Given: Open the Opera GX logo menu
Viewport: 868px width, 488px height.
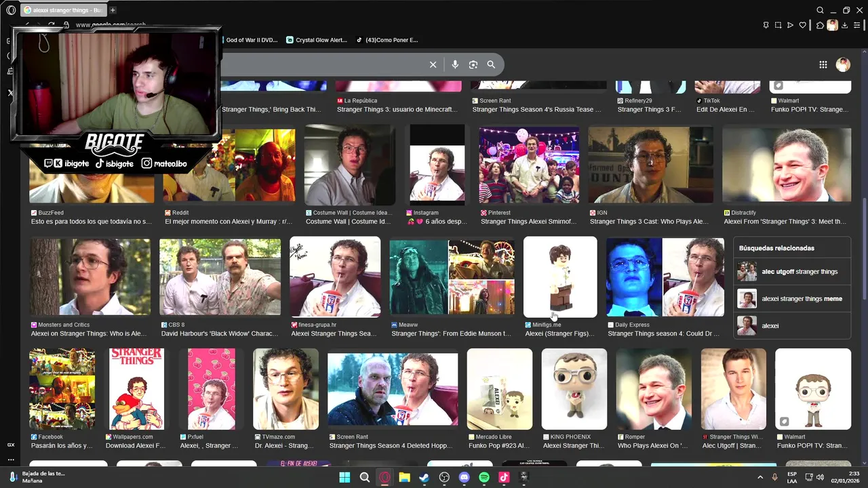Looking at the screenshot, I should [11, 10].
